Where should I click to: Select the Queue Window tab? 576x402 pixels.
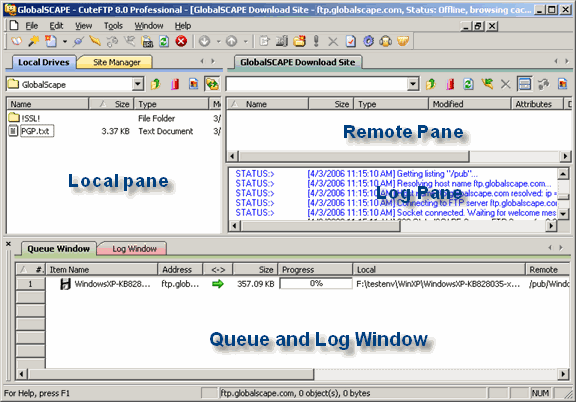click(x=58, y=248)
